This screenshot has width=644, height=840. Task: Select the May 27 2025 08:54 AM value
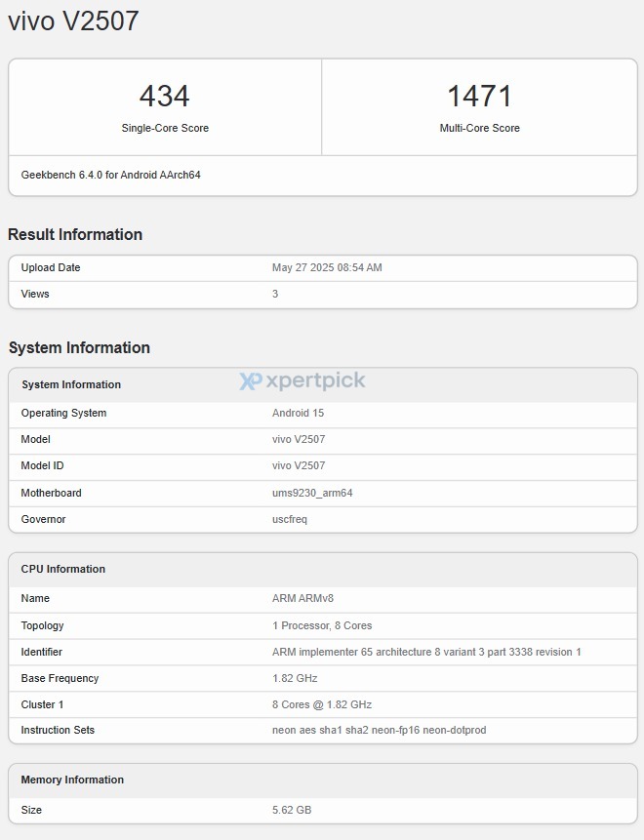tap(327, 268)
